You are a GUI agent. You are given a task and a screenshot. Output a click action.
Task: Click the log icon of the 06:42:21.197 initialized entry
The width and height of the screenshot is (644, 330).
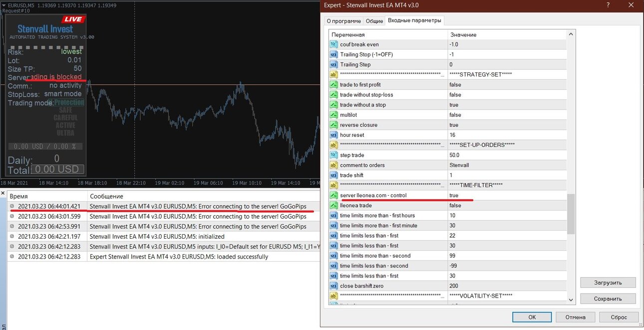pos(12,237)
